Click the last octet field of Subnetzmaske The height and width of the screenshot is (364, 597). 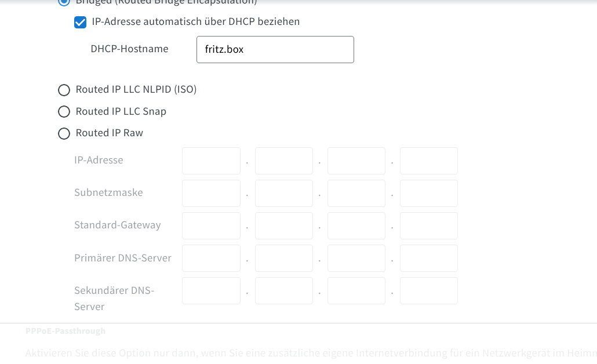click(429, 193)
